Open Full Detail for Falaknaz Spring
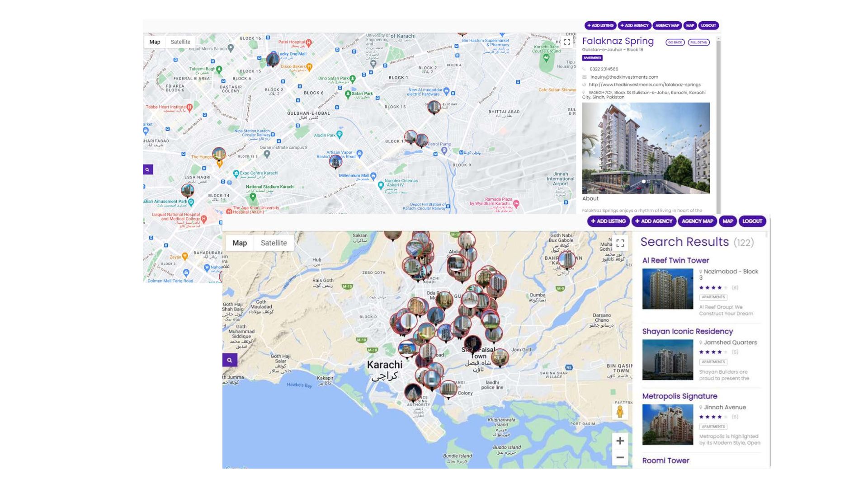 pos(698,42)
